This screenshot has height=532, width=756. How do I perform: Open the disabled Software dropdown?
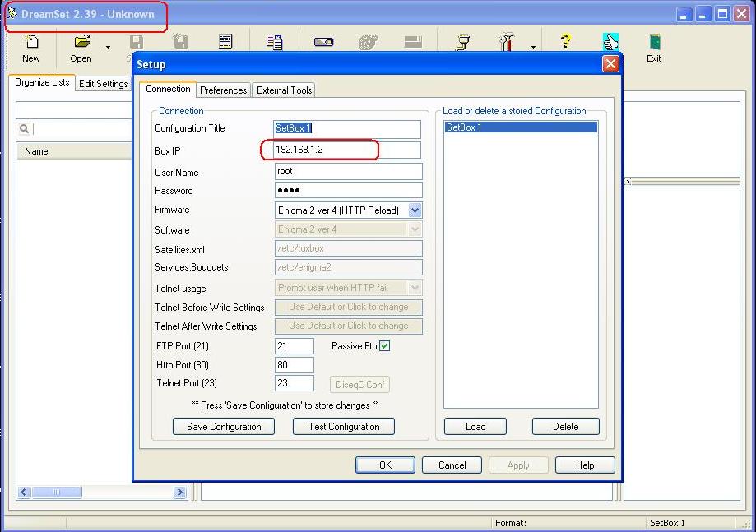click(415, 229)
